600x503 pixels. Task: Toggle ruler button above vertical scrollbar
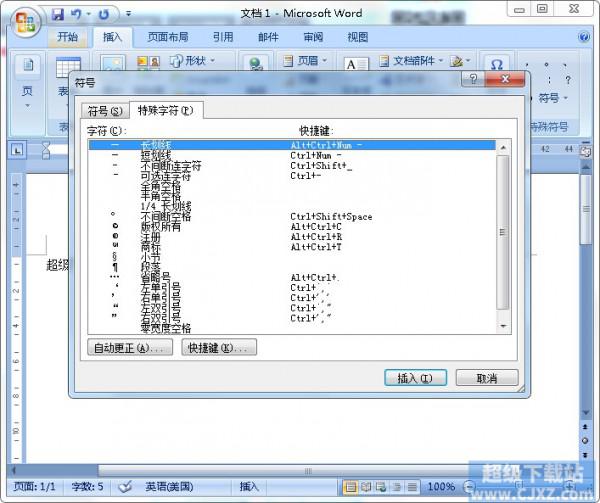[x=585, y=151]
